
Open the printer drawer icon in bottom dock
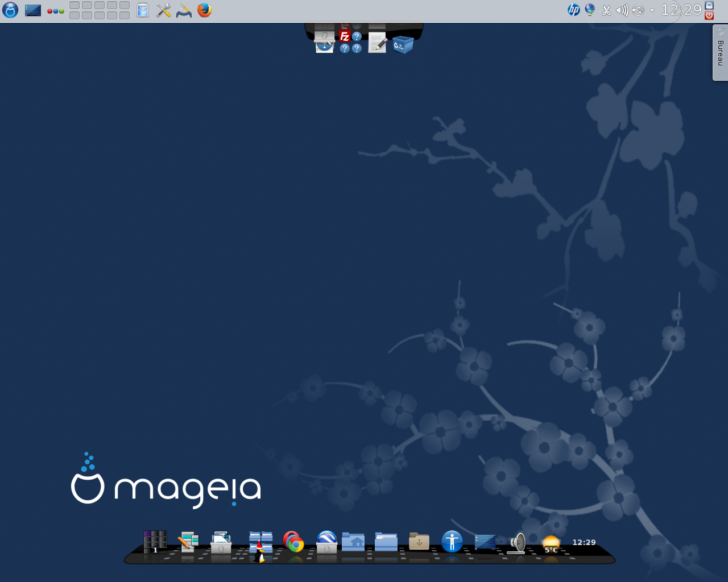point(221,542)
